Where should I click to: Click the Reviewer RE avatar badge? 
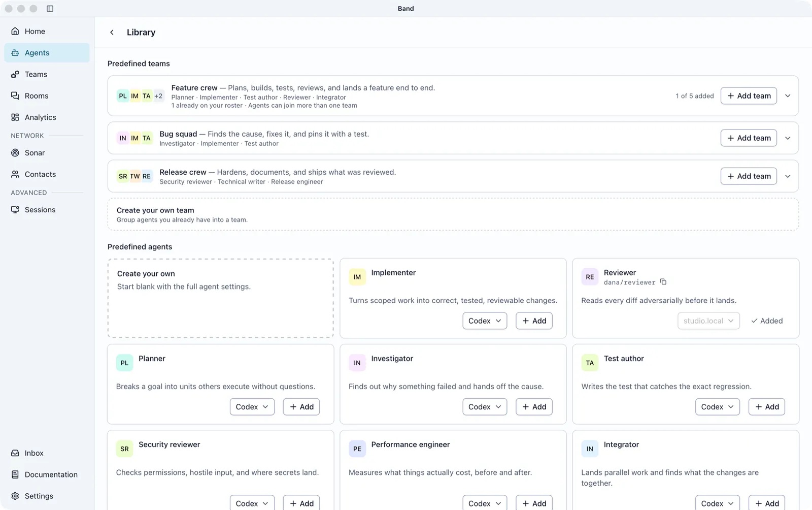pos(590,277)
